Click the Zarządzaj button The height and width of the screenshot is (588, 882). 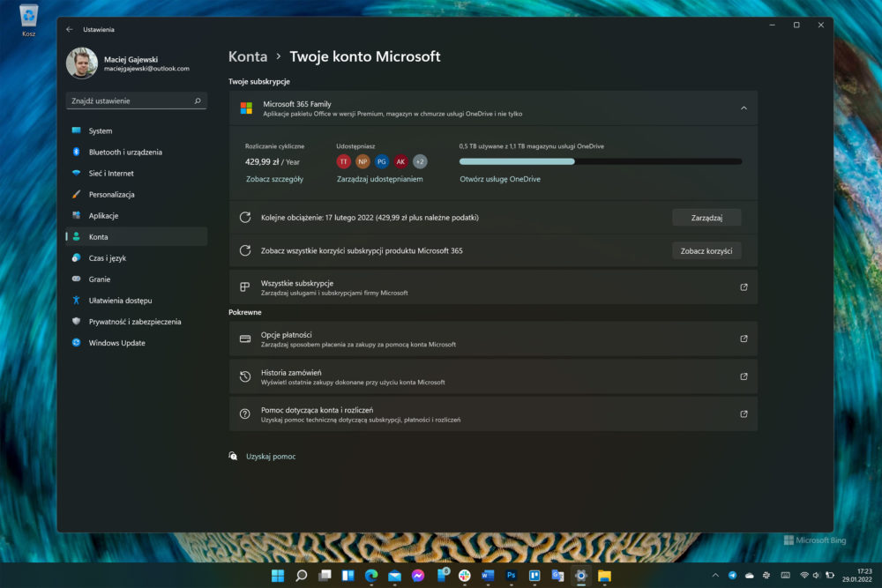coord(706,218)
